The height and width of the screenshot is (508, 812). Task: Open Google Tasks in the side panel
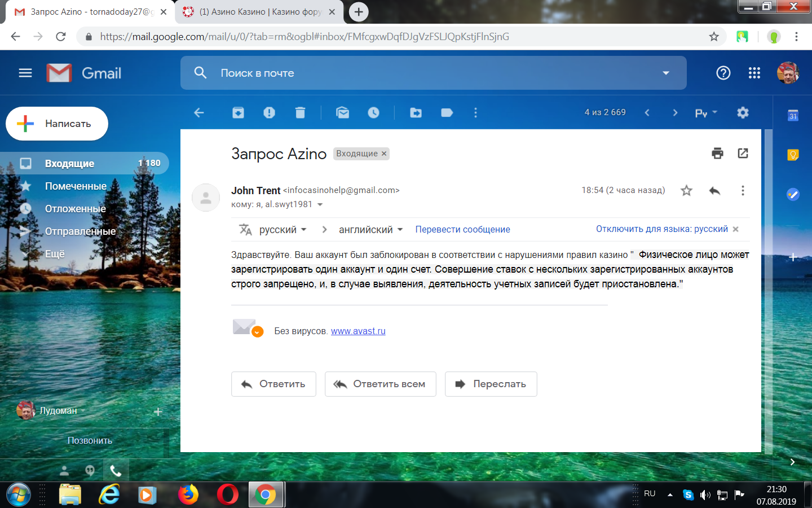pos(793,195)
